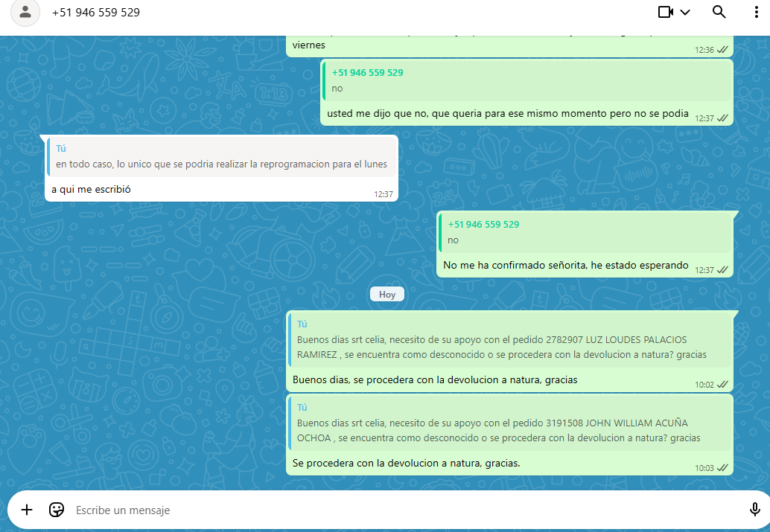Open the three-dot chat menu
The height and width of the screenshot is (532, 770).
click(757, 12)
